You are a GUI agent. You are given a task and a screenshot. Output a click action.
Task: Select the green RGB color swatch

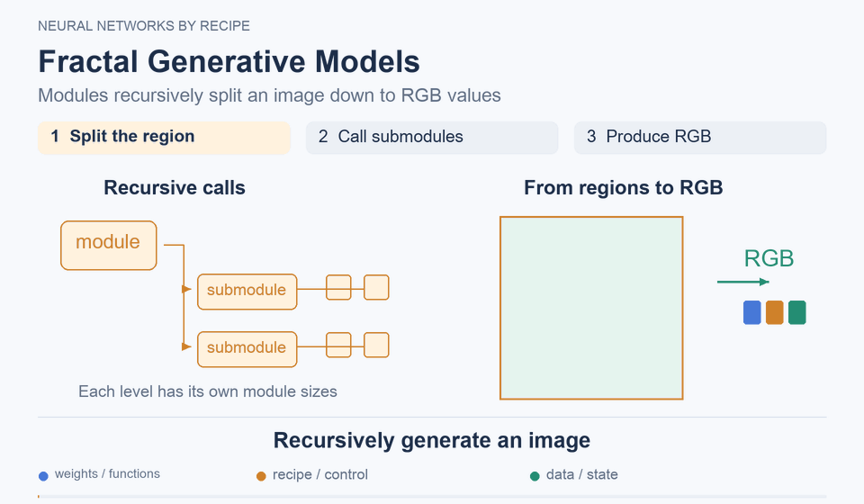797,312
